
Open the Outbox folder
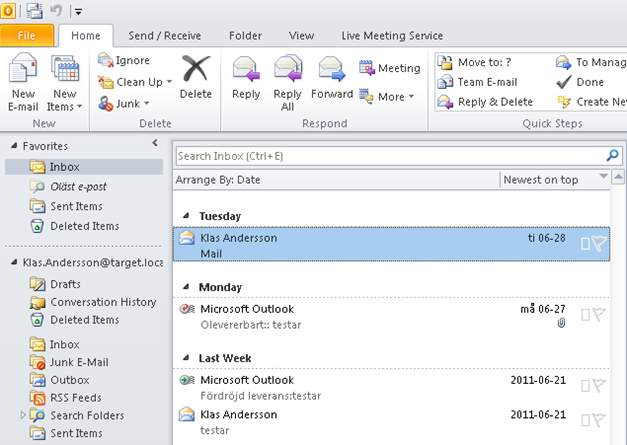[59, 380]
